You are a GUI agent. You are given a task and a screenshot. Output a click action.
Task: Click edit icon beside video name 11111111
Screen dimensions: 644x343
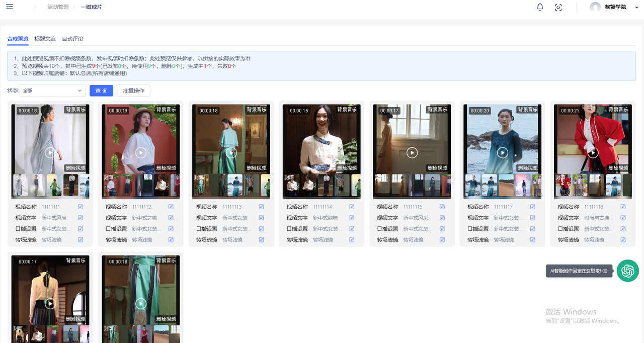coord(80,207)
